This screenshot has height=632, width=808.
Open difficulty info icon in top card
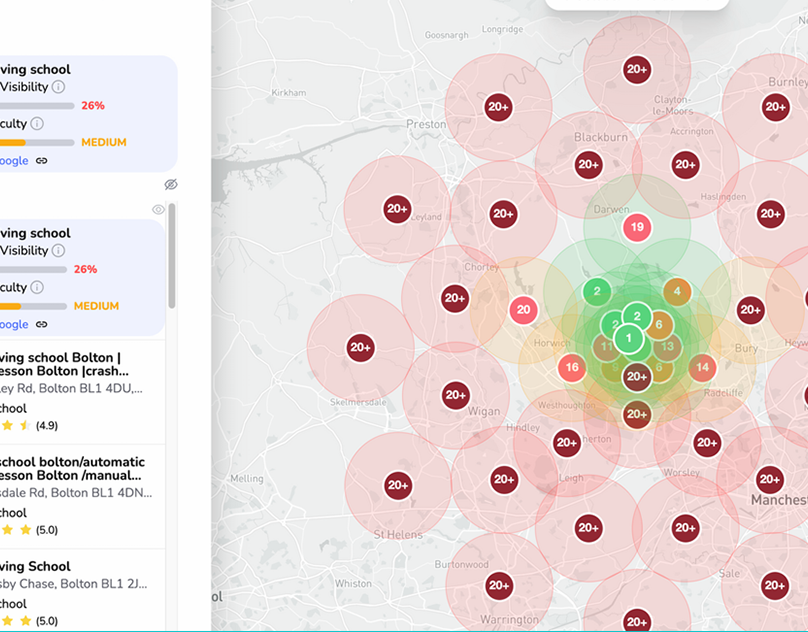pyautogui.click(x=37, y=123)
